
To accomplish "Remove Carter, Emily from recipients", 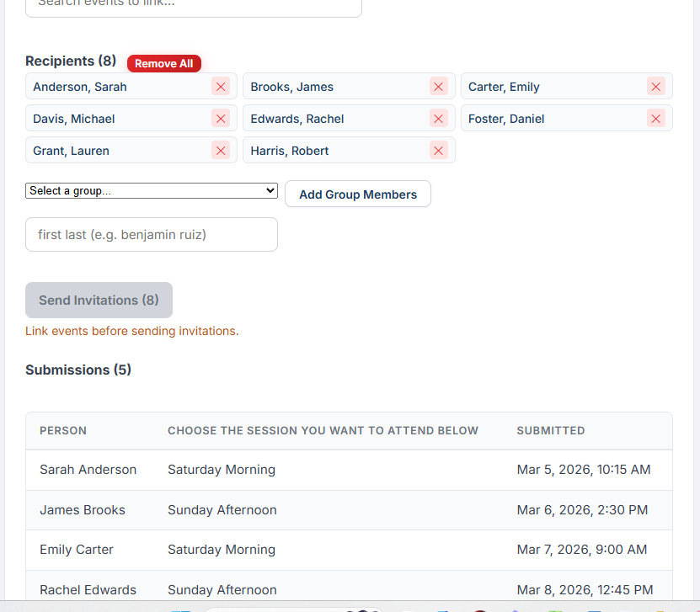I will 656,87.
